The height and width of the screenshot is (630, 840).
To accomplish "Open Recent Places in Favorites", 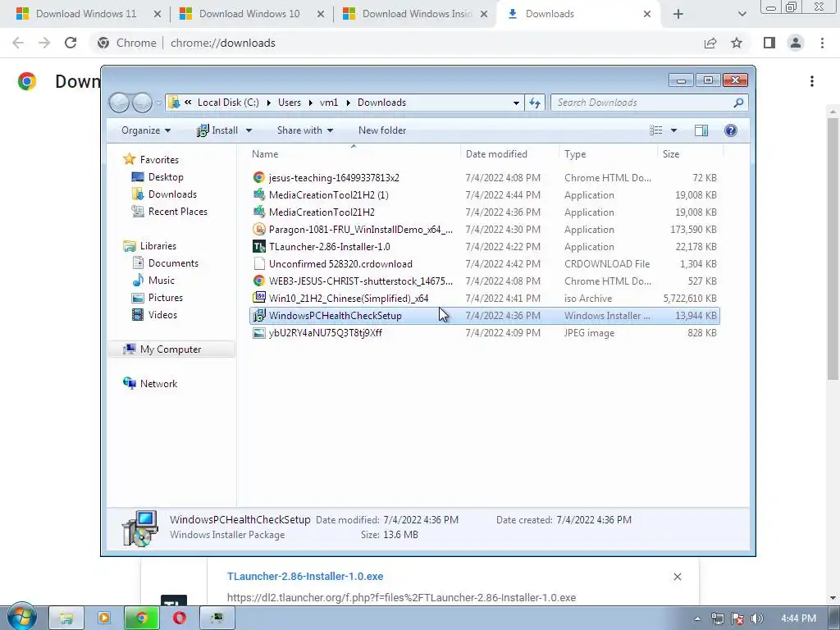I will point(178,211).
